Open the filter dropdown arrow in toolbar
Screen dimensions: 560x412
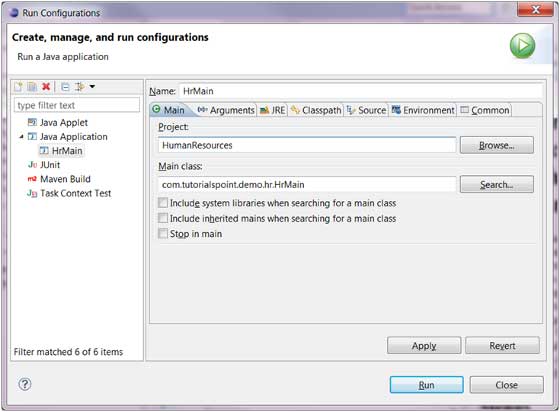coord(92,87)
